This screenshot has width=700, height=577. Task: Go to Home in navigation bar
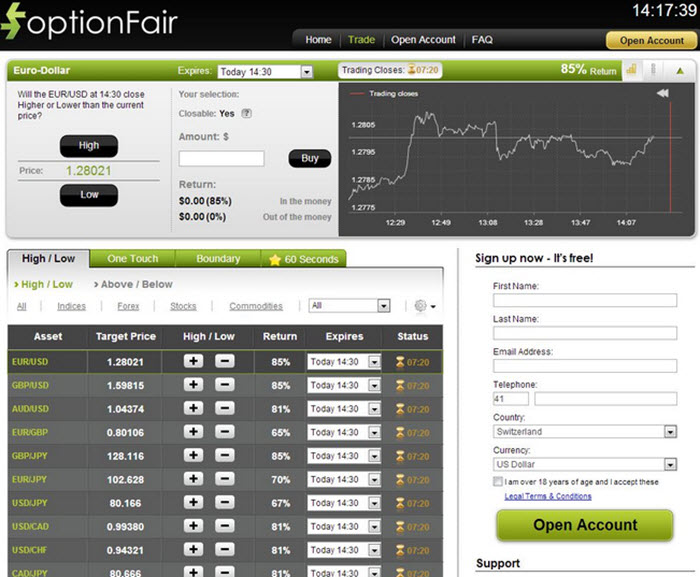(318, 40)
